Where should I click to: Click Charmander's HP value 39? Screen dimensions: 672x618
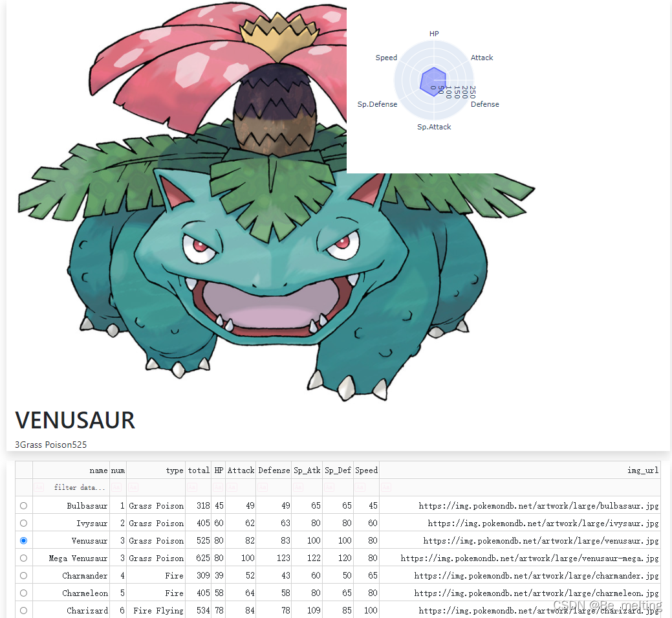(219, 575)
